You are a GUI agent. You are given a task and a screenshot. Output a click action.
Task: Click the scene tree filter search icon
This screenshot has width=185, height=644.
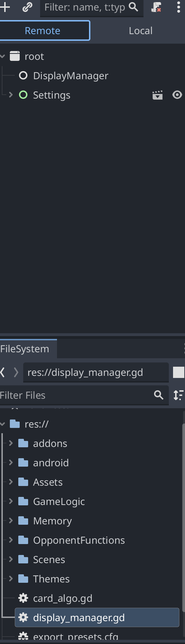coord(134,7)
